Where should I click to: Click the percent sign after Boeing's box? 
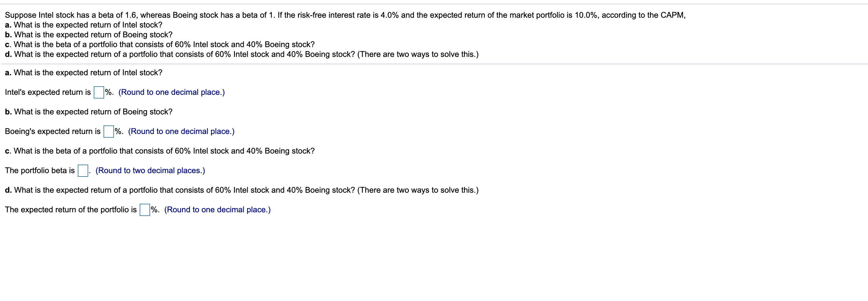pos(119,131)
